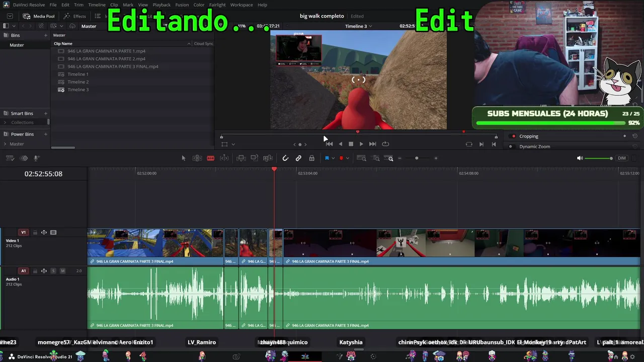This screenshot has height=362, width=644.
Task: Adjust the green monitor volume slider
Action: click(x=599, y=158)
